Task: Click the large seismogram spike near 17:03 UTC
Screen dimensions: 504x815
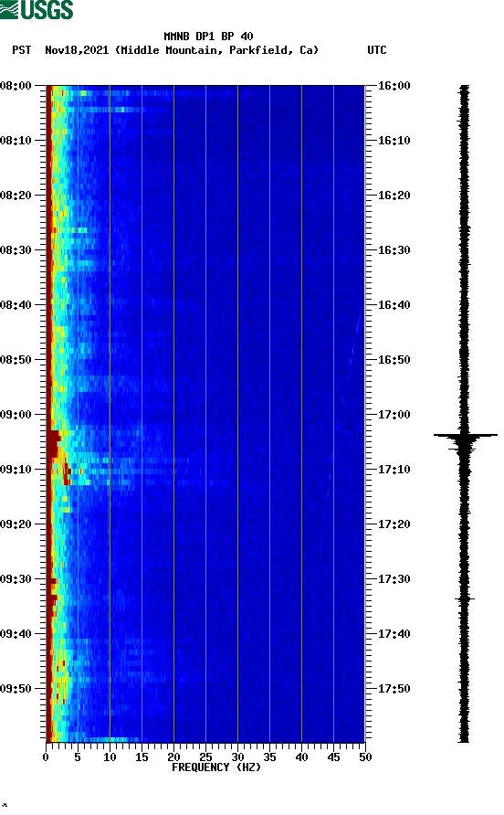Action: coord(465,435)
